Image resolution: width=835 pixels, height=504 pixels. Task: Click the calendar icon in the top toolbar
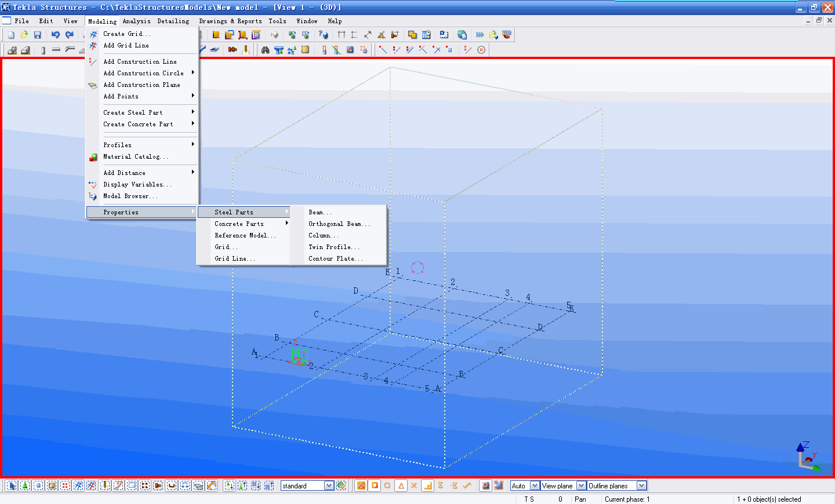coord(426,35)
